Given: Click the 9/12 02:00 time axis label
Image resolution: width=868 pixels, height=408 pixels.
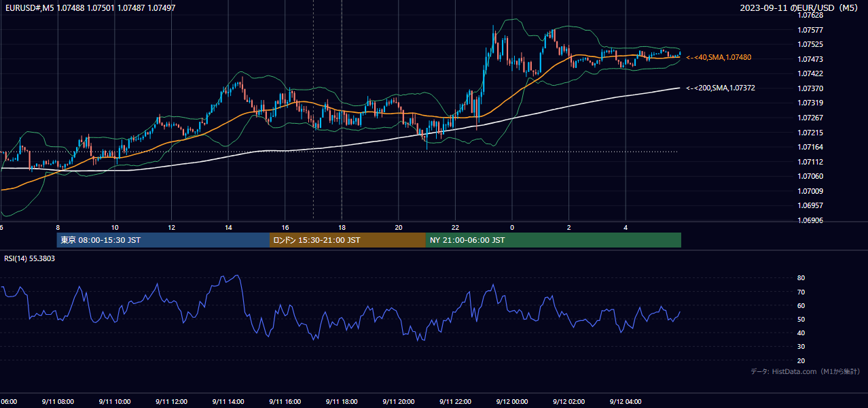Looking at the screenshot, I should coord(568,402).
